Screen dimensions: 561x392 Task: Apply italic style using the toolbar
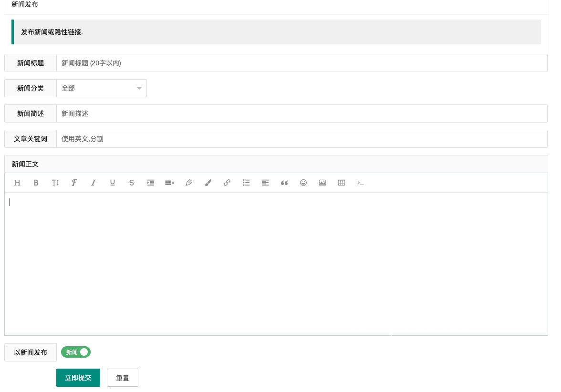pyautogui.click(x=93, y=183)
